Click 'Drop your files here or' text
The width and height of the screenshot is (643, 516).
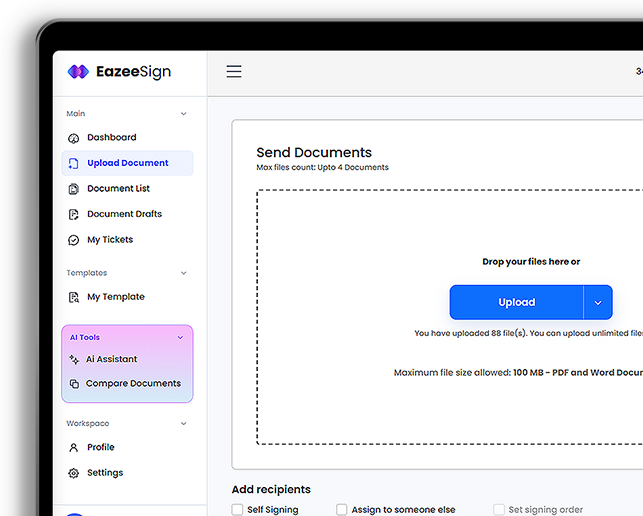pyautogui.click(x=531, y=262)
